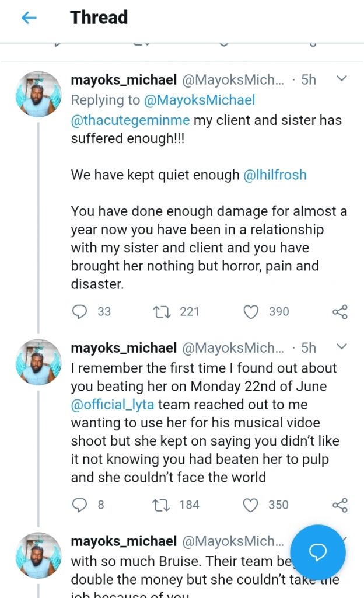Like the tweet with 350 likes

[x=251, y=505]
